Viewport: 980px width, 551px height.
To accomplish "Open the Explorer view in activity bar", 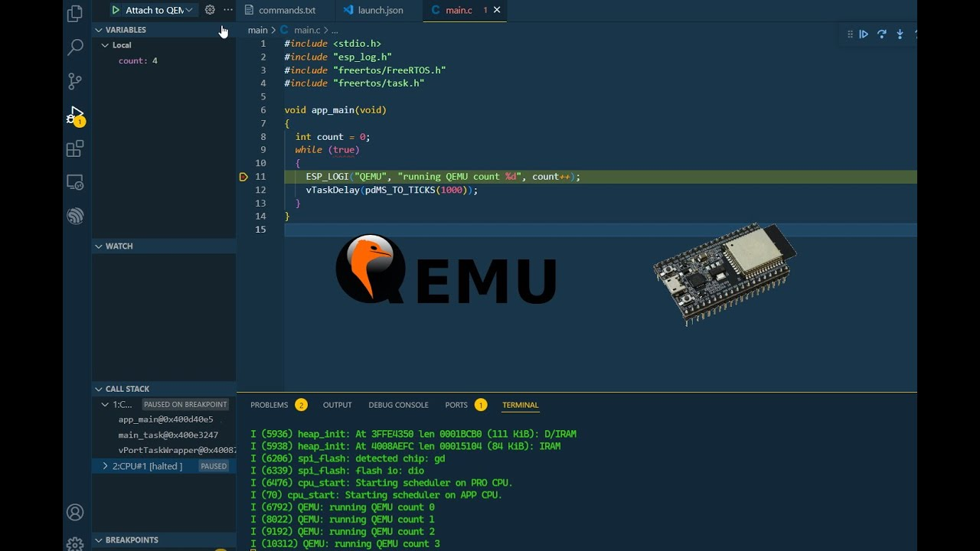I will (75, 13).
